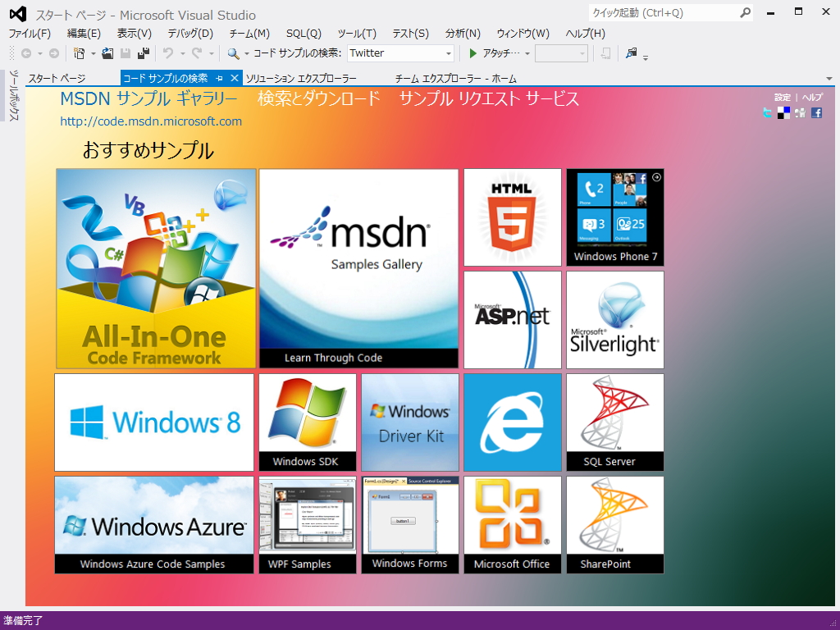Click the ヘルプ link at top right
840x630 pixels.
812,97
